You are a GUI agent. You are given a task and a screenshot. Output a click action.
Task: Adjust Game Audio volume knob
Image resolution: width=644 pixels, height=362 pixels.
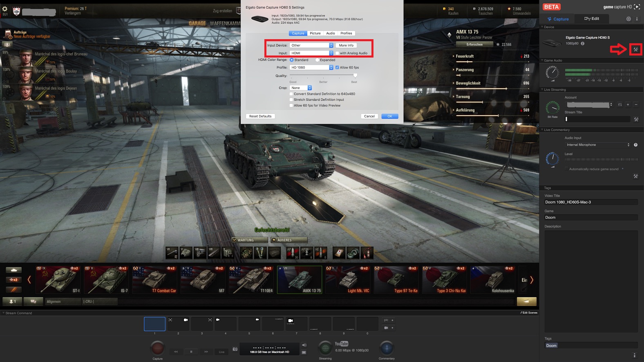552,73
